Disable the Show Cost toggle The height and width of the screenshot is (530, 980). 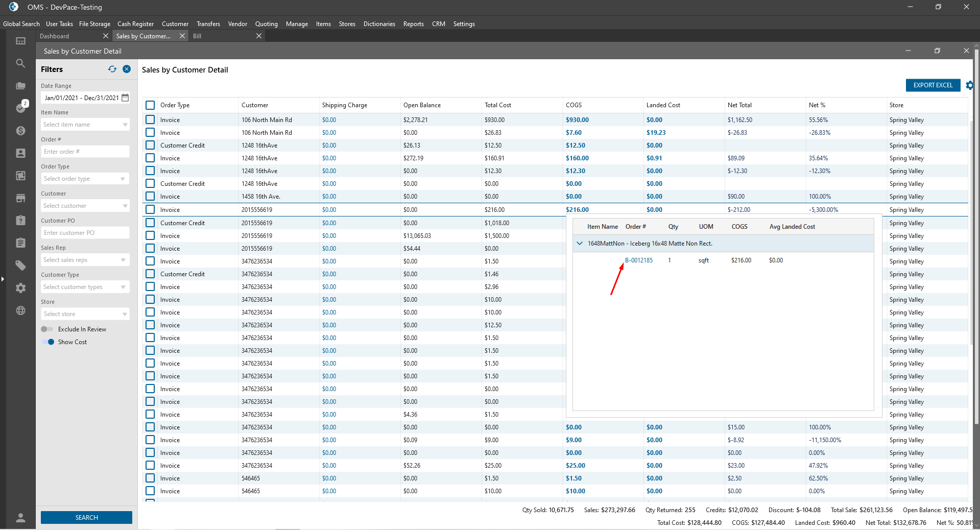coord(48,342)
